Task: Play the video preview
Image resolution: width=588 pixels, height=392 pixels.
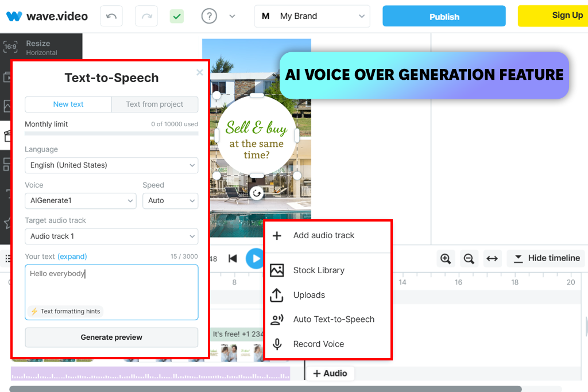Action: (255, 259)
